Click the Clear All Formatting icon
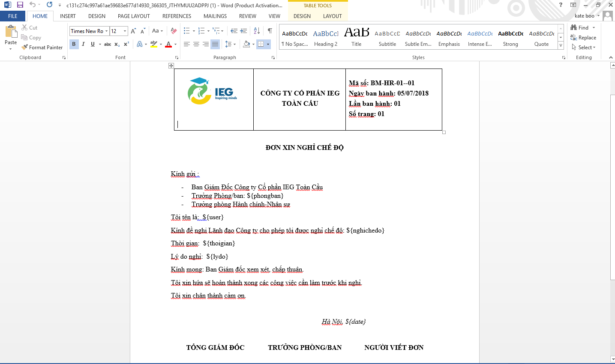Screen dimensions: 615x364 click(x=173, y=31)
